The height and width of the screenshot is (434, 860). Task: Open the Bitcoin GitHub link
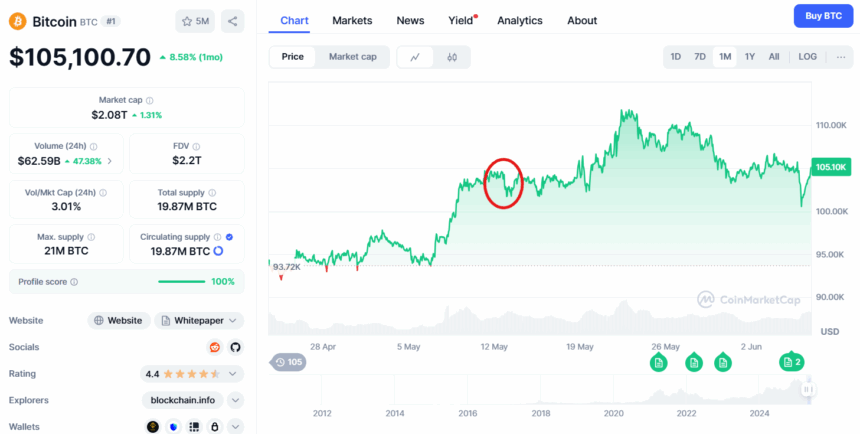236,347
